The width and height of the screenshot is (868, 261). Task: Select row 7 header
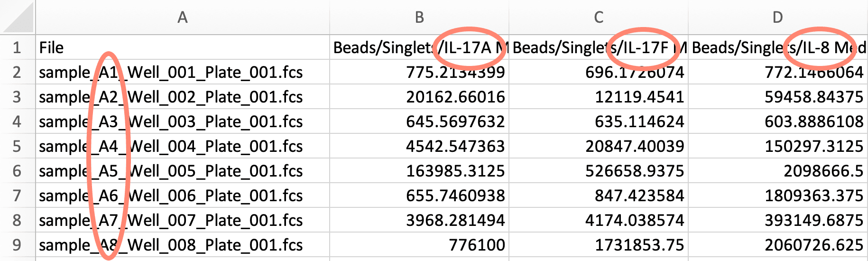point(17,196)
